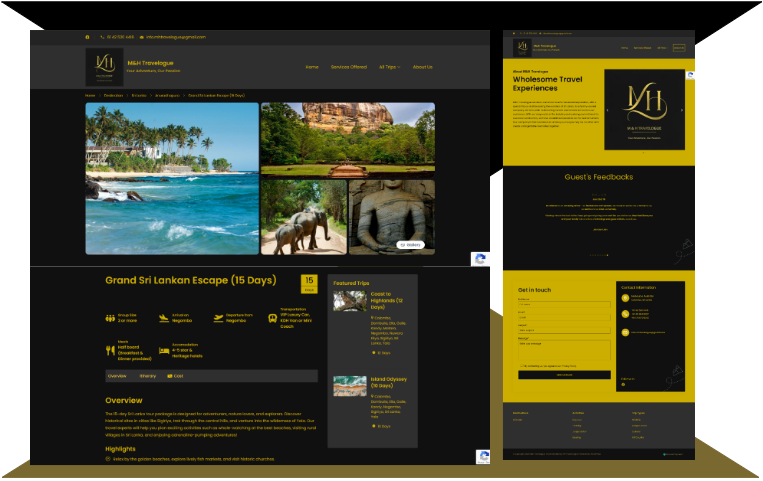Click the group size people icon
The image size is (763, 481).
(x=110, y=318)
